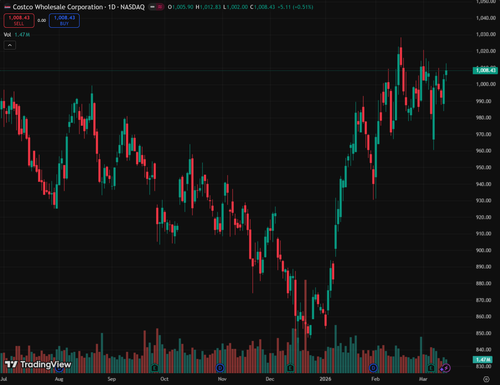Click the 980.00 price axis label
This screenshot has width=500, height=385.
484,118
